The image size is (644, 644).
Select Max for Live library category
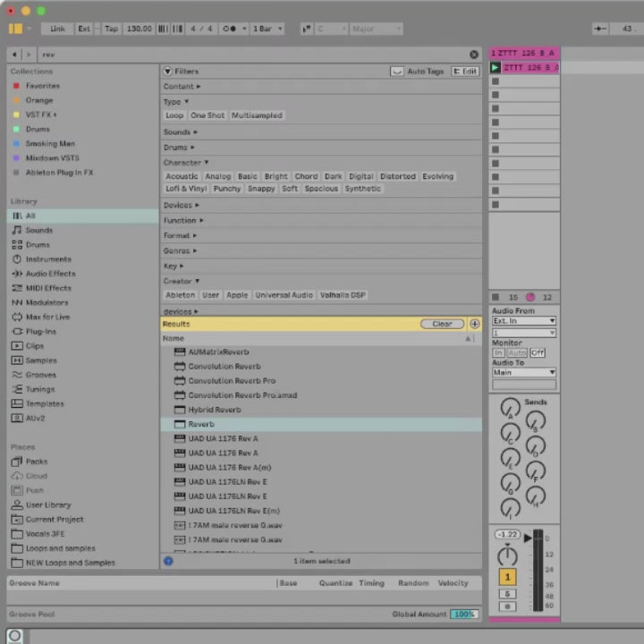click(x=47, y=317)
